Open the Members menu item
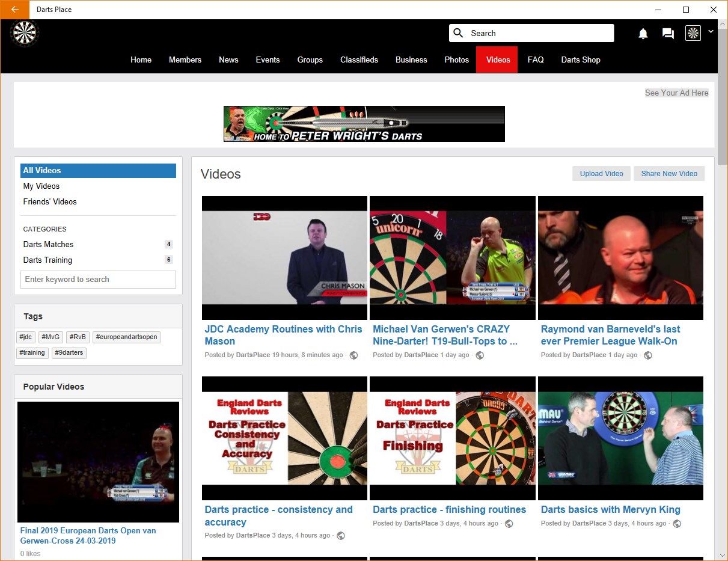 185,60
